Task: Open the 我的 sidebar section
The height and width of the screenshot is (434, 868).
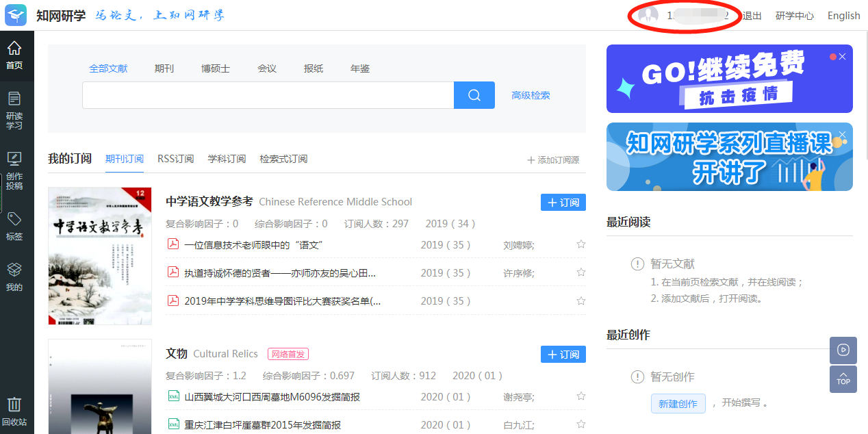Action: pyautogui.click(x=14, y=277)
